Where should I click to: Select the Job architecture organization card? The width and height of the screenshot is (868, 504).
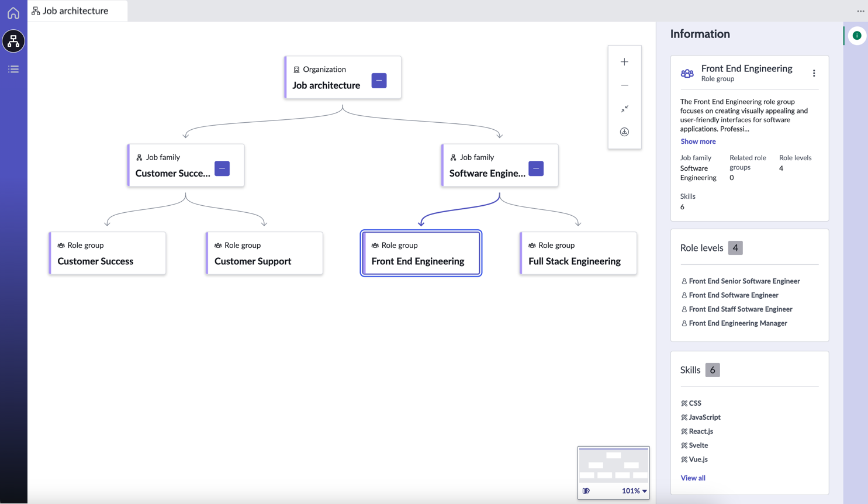pos(343,77)
